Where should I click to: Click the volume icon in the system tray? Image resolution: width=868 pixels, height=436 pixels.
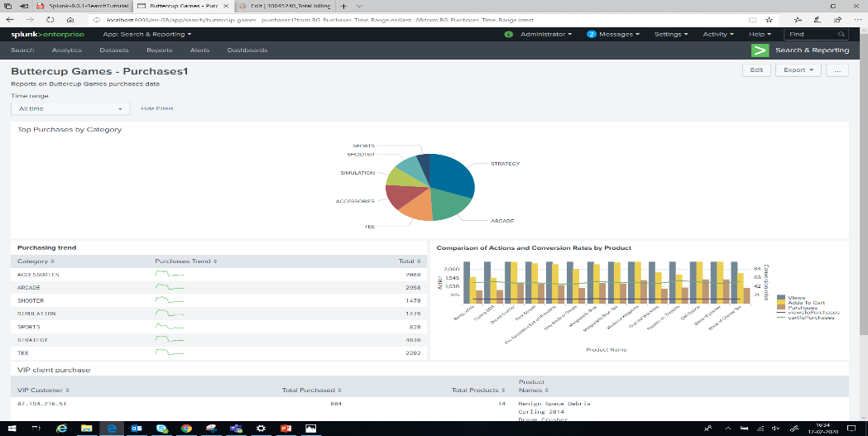pyautogui.click(x=776, y=429)
